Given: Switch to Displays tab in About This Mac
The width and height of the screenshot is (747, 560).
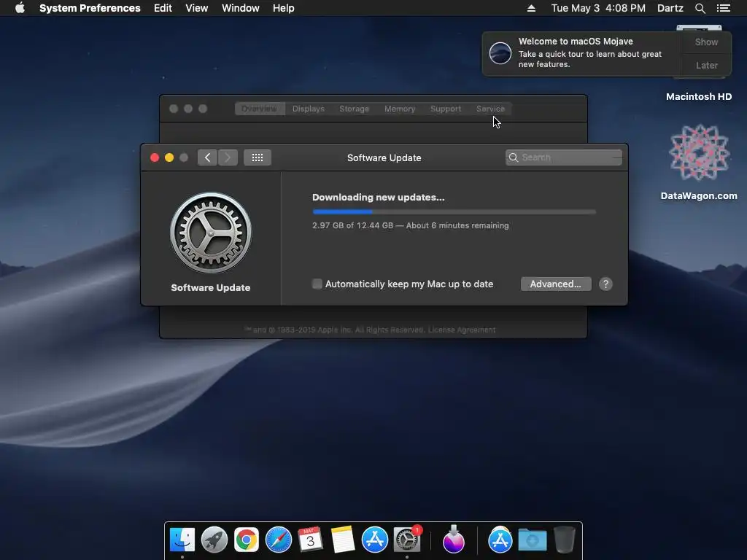Looking at the screenshot, I should coord(309,109).
